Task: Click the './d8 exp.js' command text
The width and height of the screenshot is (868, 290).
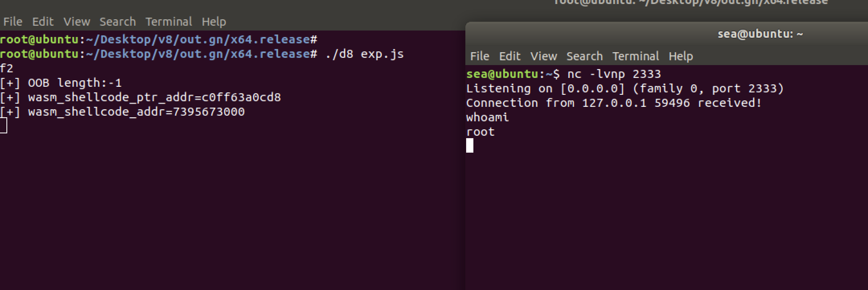Action: pos(364,54)
